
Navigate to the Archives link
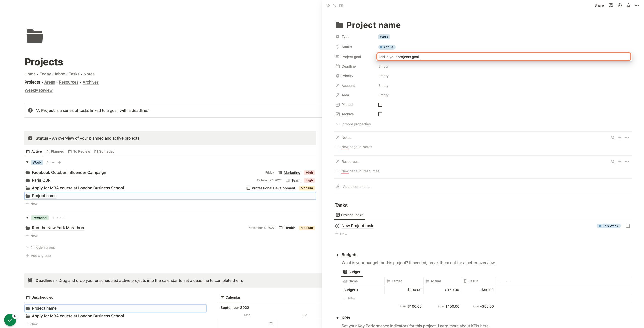91,82
